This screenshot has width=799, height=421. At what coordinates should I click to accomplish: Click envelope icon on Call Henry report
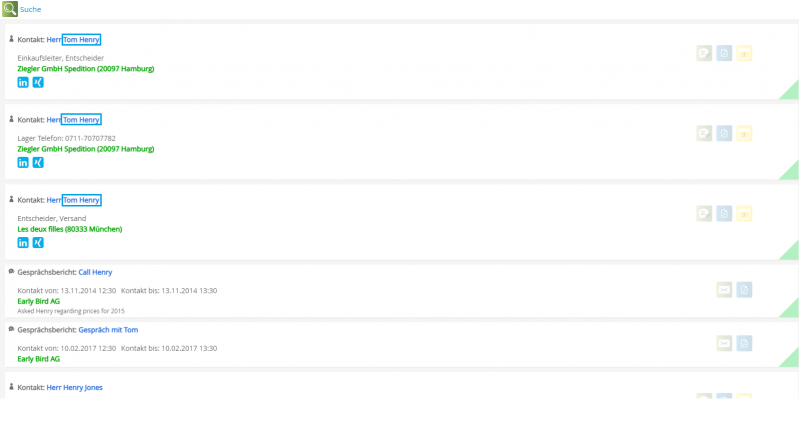coord(724,290)
